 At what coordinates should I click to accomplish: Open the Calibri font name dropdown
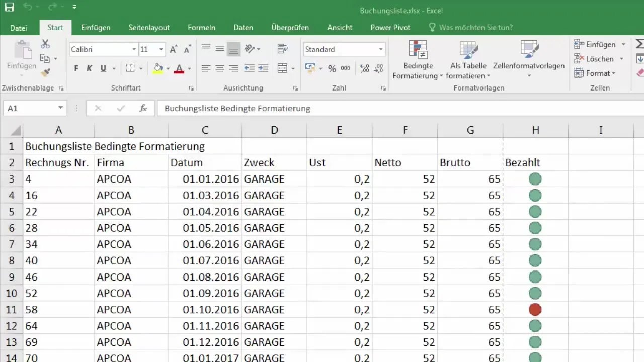[134, 49]
